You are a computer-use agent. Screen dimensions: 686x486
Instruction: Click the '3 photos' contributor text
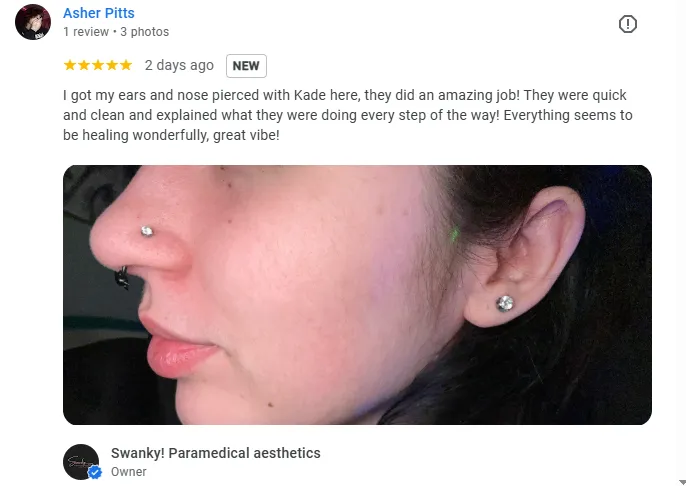pyautogui.click(x=144, y=32)
